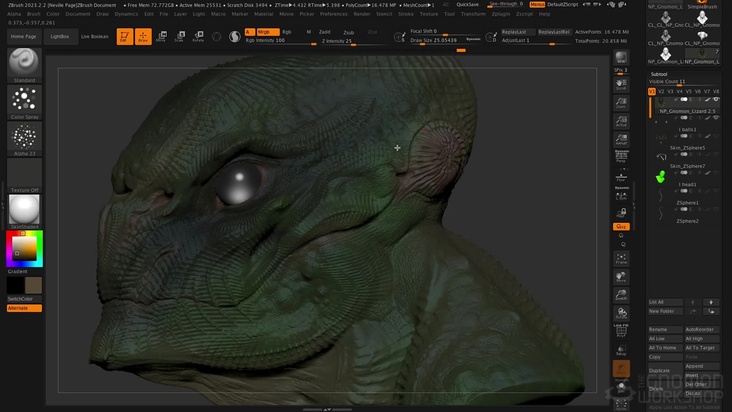The width and height of the screenshot is (732, 412).
Task: Click the Solo mode icon
Action: click(x=621, y=387)
